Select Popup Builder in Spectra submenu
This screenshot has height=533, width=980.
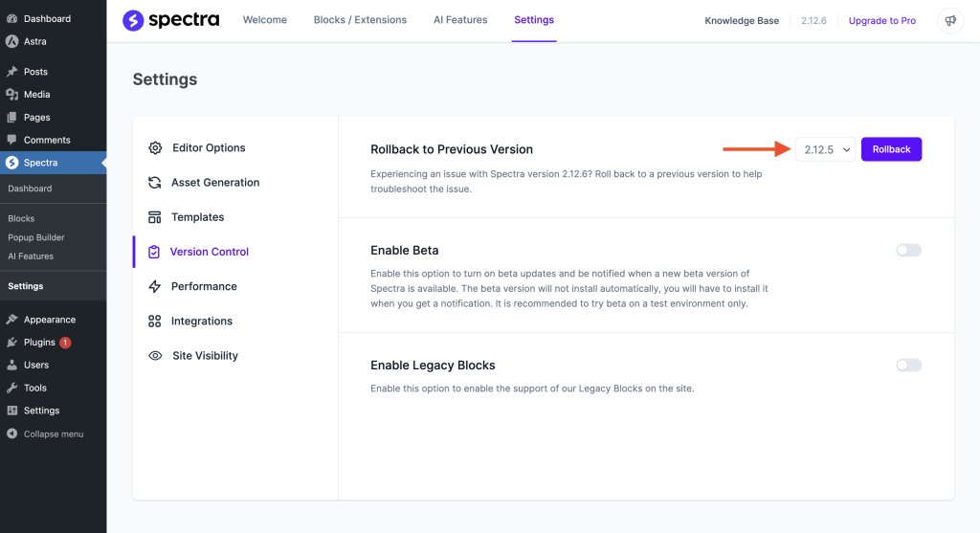tap(36, 237)
